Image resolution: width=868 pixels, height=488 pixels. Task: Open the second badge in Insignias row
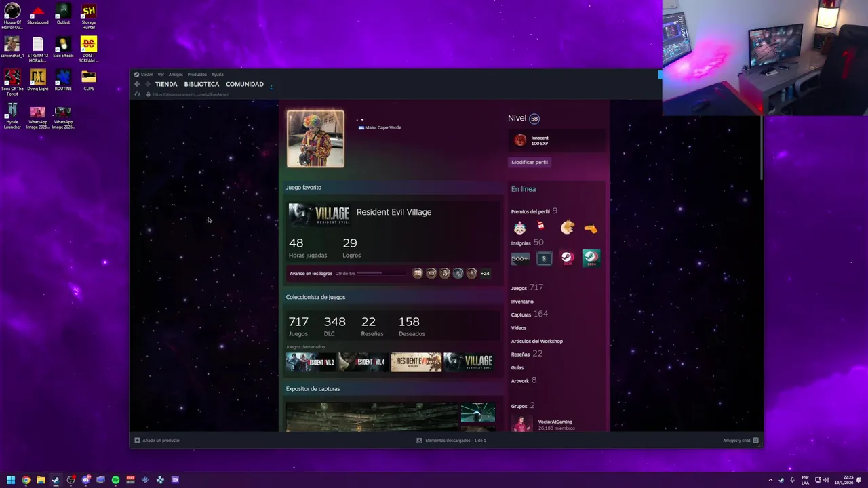tap(544, 258)
